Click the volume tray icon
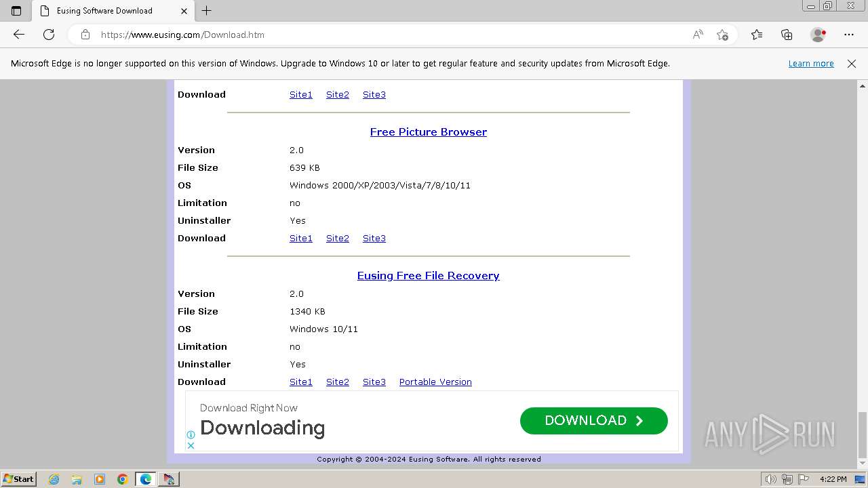This screenshot has width=868, height=488. tap(771, 479)
